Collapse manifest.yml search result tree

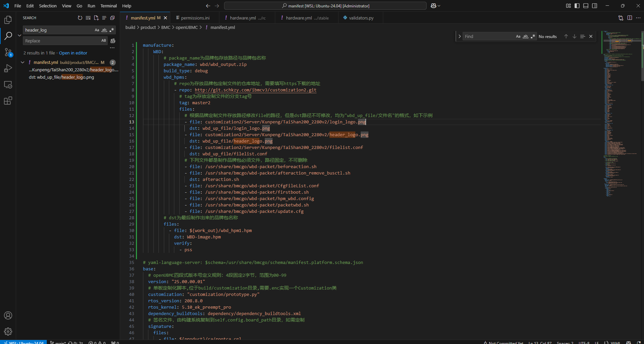point(23,62)
